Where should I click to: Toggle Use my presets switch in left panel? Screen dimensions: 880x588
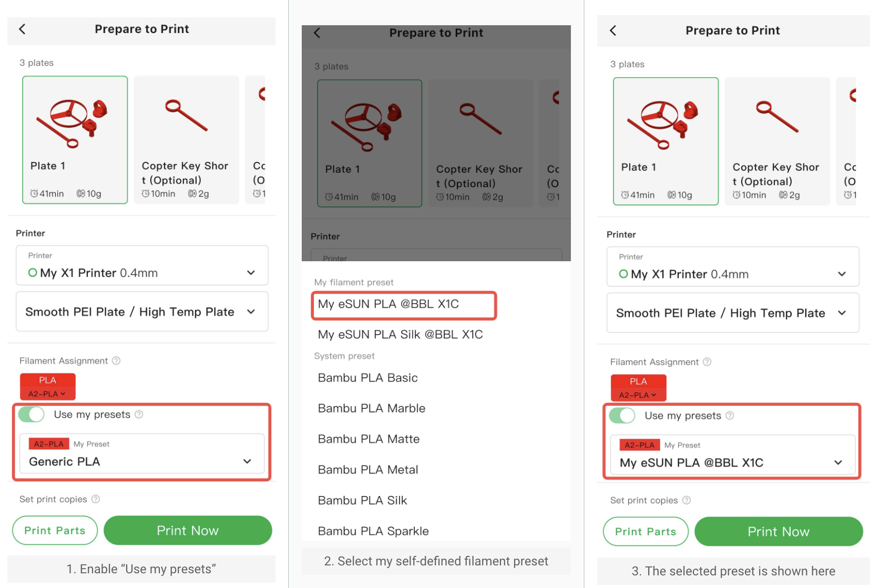[31, 415]
